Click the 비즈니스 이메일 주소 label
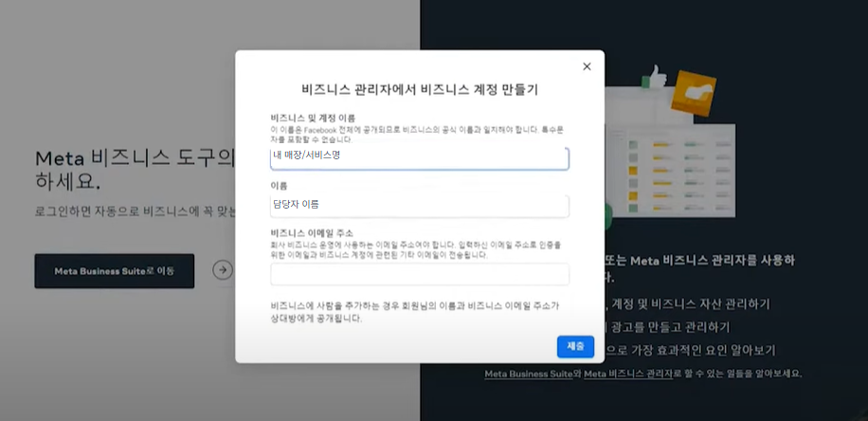The image size is (868, 421). click(x=312, y=232)
